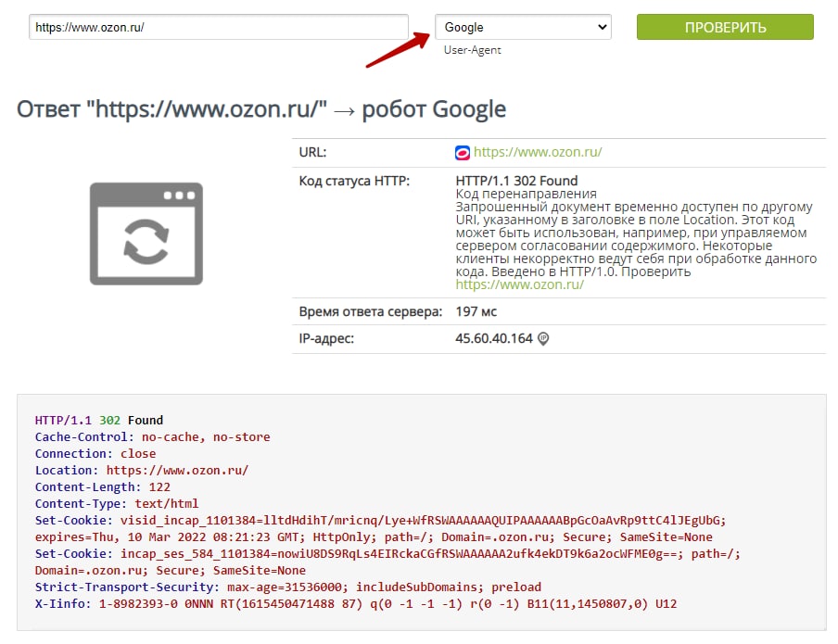Click the X-Iinfo header line
838x644 pixels.
[x=356, y=604]
